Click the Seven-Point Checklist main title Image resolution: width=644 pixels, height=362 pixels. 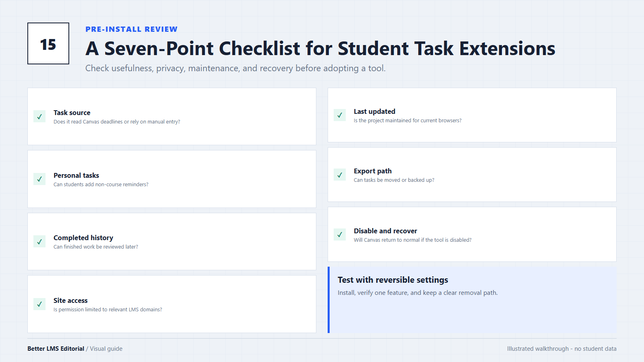coord(320,49)
